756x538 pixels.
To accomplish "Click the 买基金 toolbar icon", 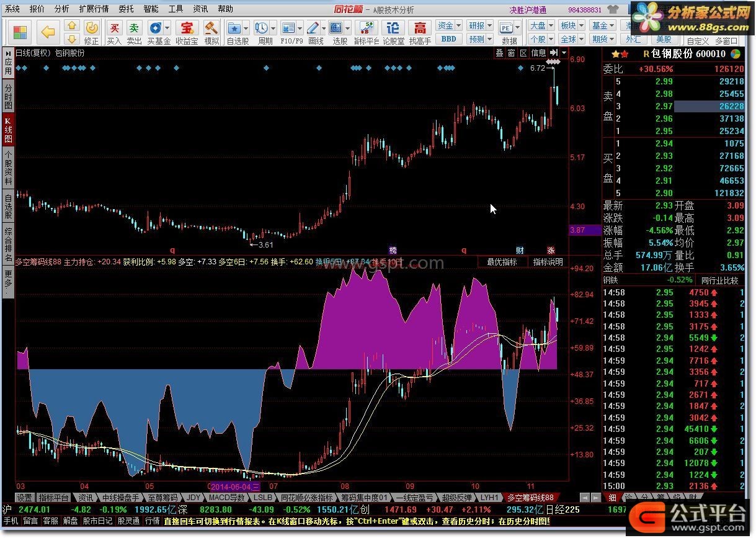I will pos(159,32).
